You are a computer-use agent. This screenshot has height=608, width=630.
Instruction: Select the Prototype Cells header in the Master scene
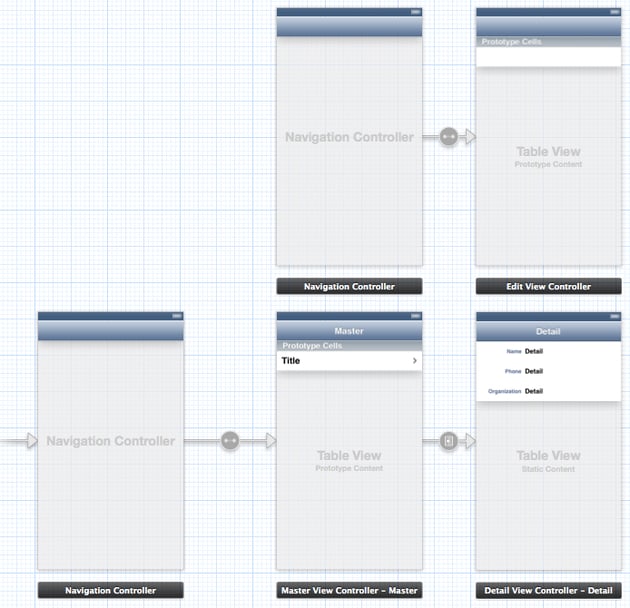click(x=312, y=346)
